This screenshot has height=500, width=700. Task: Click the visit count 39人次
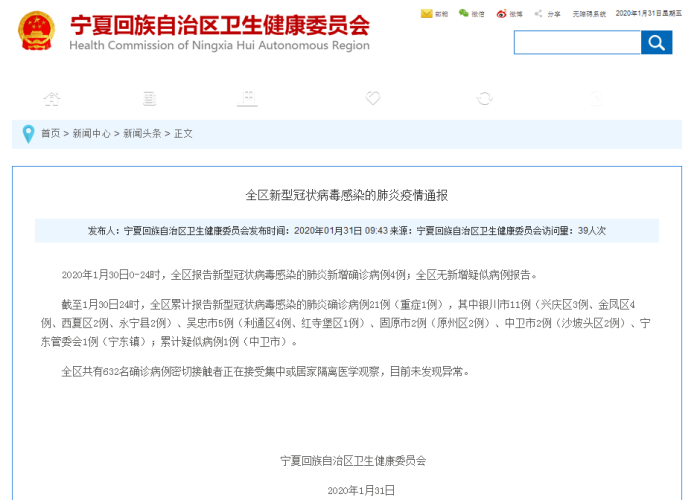[x=592, y=231]
